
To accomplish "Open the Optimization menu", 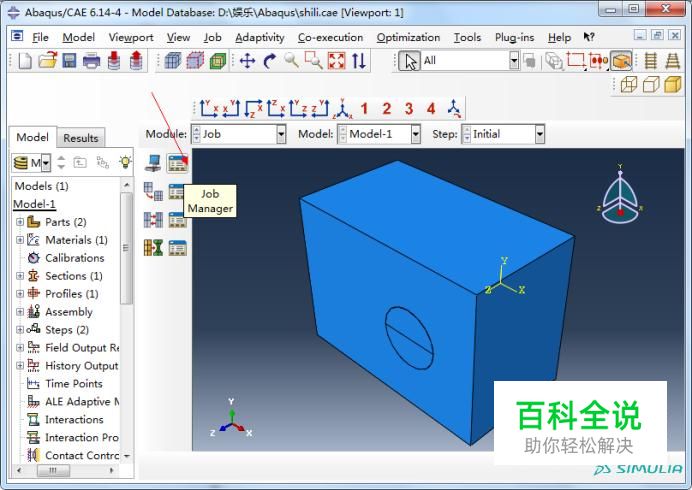I will pos(408,38).
